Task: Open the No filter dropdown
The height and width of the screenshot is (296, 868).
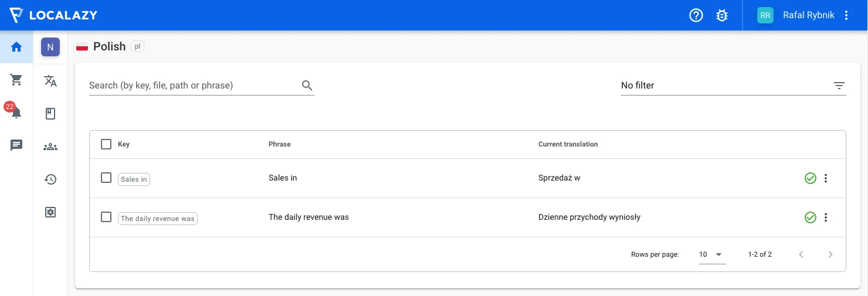Action: point(733,86)
